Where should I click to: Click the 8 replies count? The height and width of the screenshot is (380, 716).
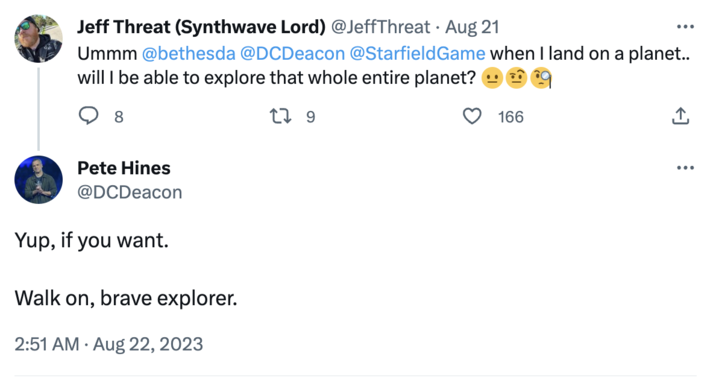pos(119,117)
